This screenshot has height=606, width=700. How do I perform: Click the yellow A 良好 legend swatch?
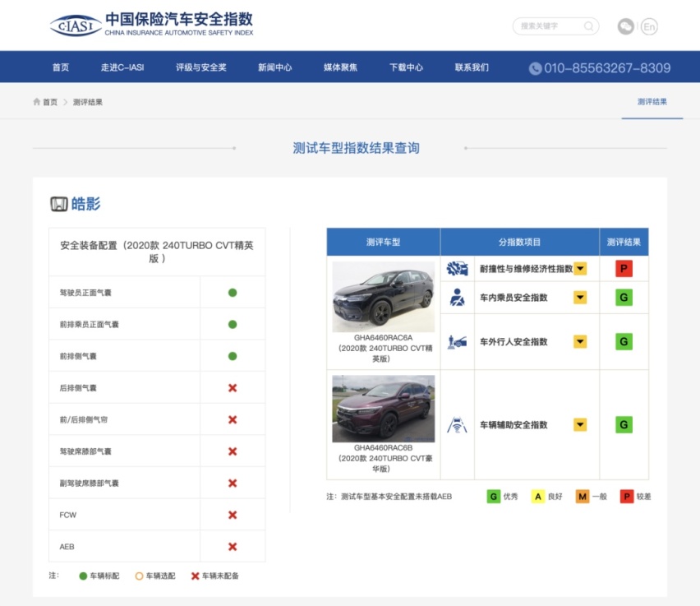pos(538,497)
